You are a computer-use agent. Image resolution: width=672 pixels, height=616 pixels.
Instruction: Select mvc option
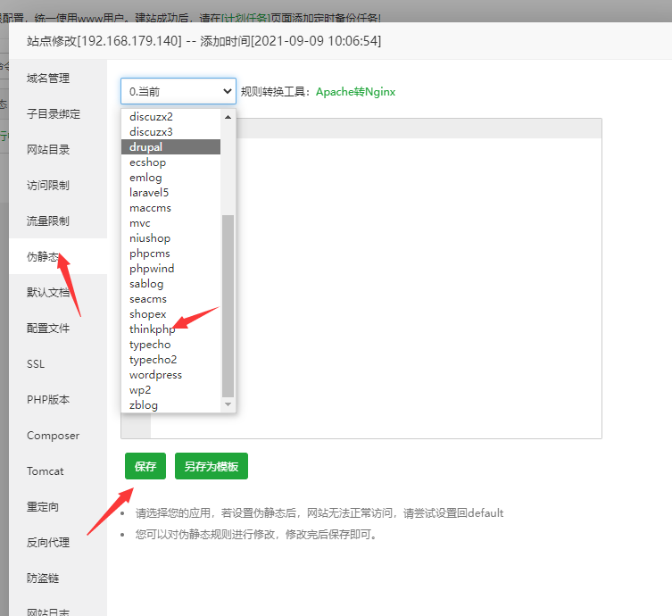click(171, 223)
